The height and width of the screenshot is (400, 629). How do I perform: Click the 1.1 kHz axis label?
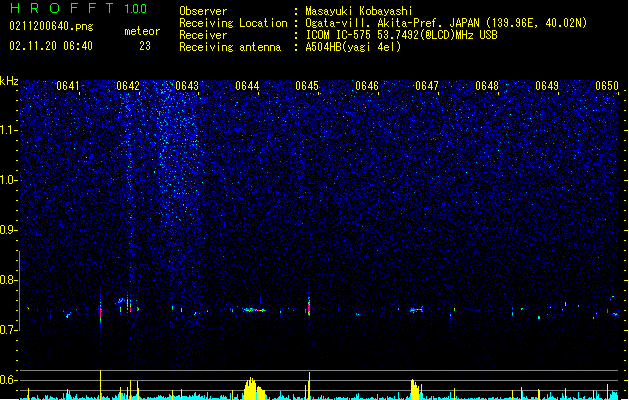point(9,130)
